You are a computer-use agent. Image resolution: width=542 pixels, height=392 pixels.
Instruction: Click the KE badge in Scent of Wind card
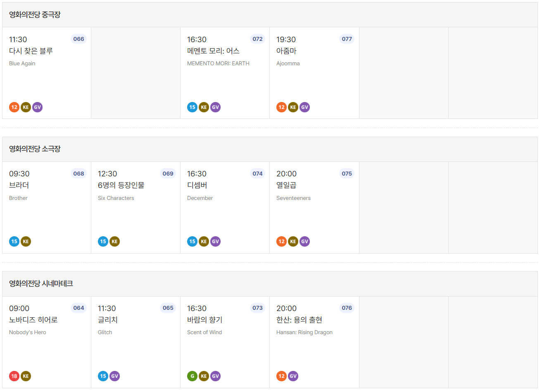pyautogui.click(x=204, y=376)
